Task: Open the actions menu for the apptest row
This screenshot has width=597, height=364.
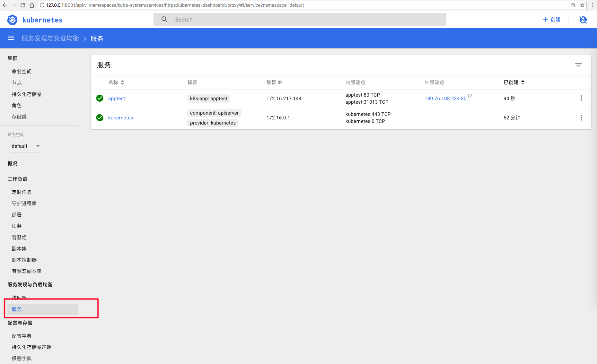Action: [x=581, y=98]
